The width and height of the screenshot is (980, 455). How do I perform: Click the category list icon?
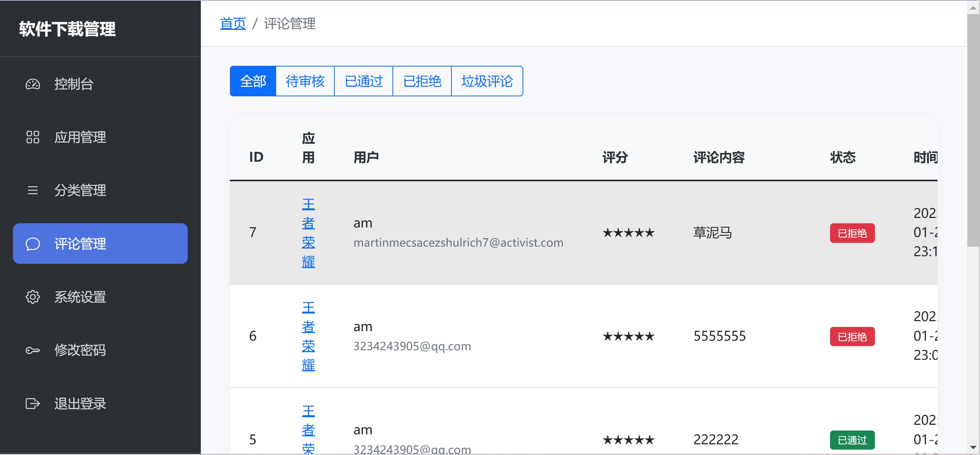(x=33, y=190)
